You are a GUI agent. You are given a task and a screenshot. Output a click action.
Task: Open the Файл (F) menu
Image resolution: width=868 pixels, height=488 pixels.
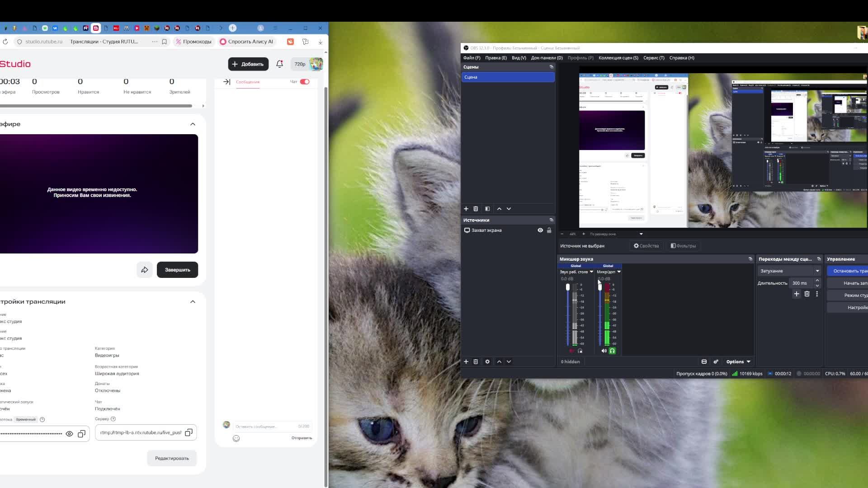472,58
